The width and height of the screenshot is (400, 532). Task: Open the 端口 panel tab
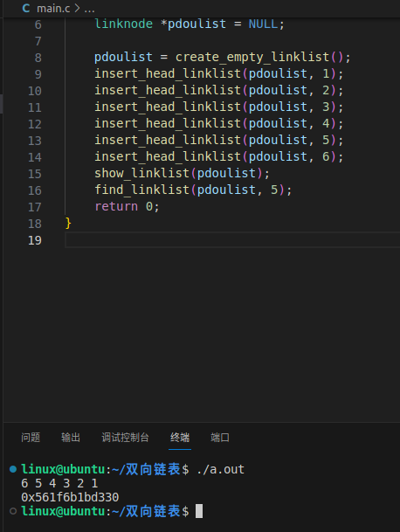(220, 438)
